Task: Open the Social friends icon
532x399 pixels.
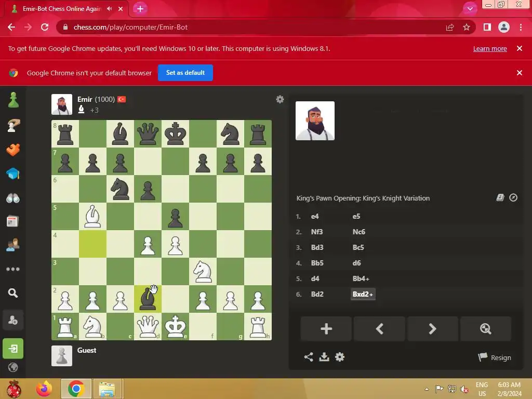Action: tap(13, 245)
